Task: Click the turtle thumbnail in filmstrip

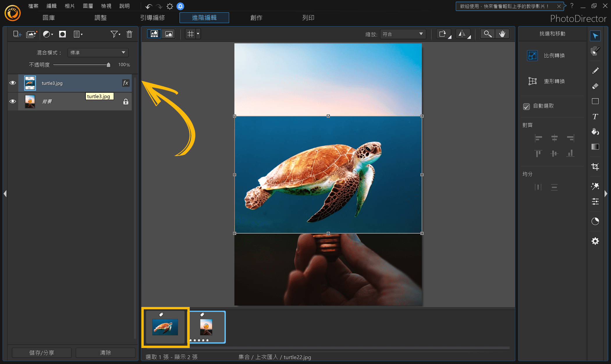Action: point(165,327)
